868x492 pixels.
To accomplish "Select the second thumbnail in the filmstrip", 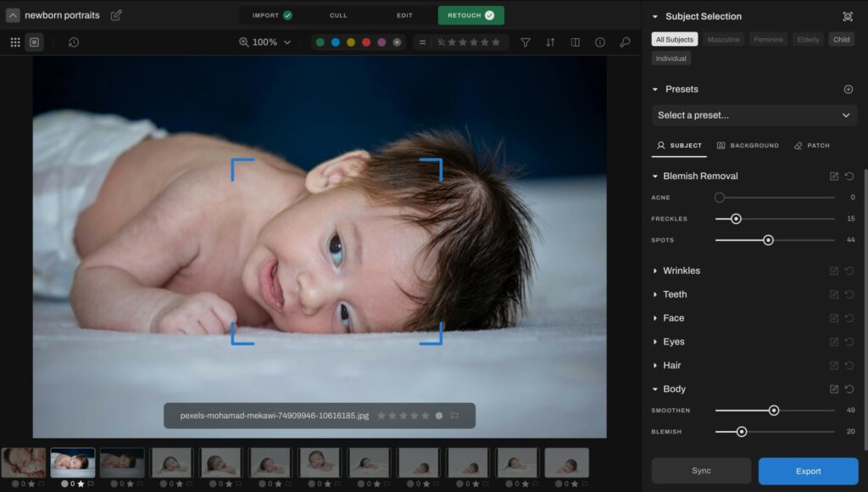I will (x=72, y=462).
